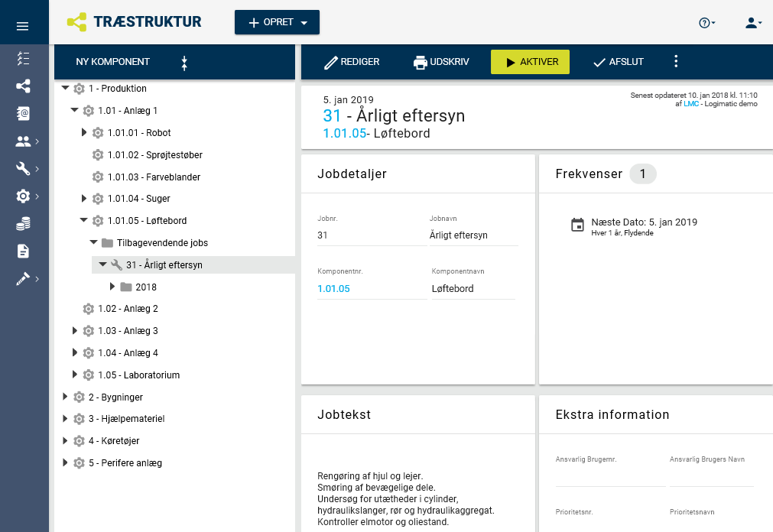Click the UDSKRIV print button
This screenshot has height=532, width=773.
[x=441, y=62]
